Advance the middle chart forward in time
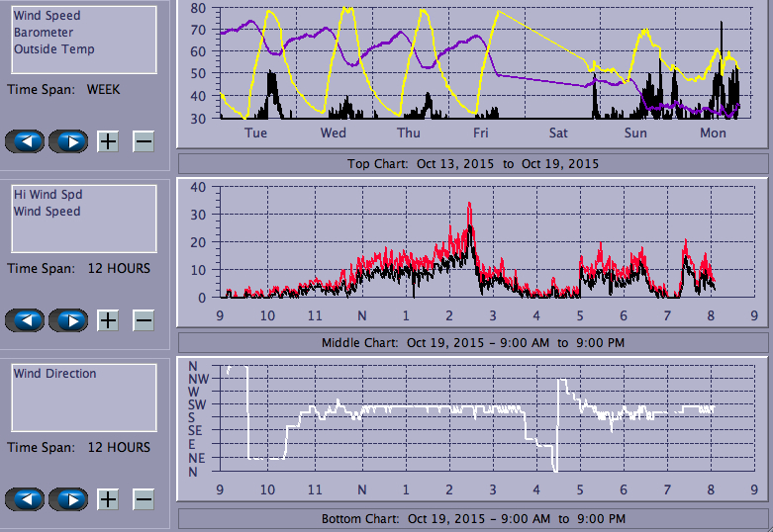This screenshot has width=773, height=532. pyautogui.click(x=68, y=320)
